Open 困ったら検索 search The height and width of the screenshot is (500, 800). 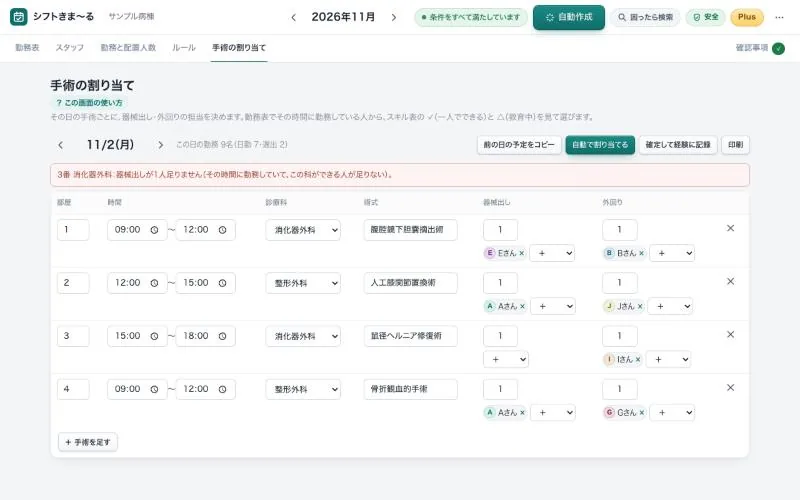pos(645,17)
